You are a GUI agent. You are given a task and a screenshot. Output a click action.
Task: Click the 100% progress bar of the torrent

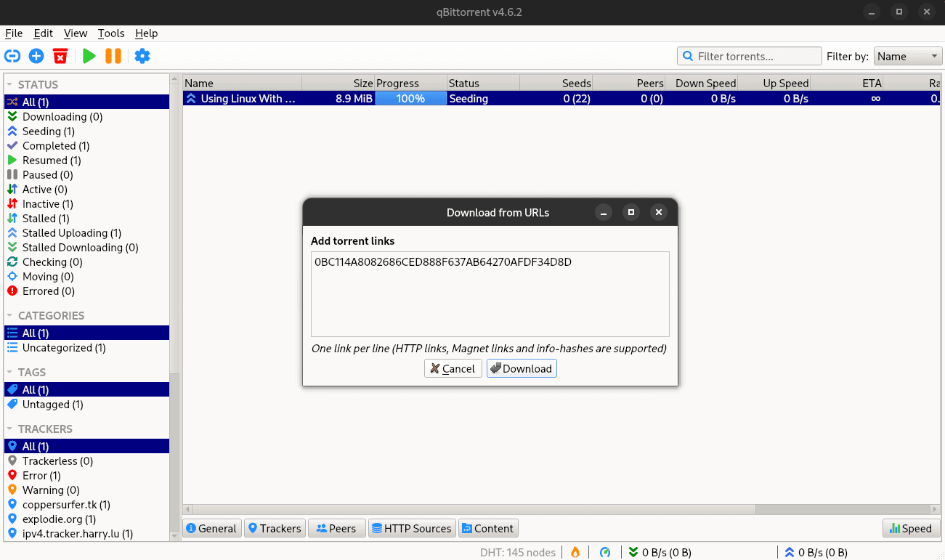tap(411, 99)
